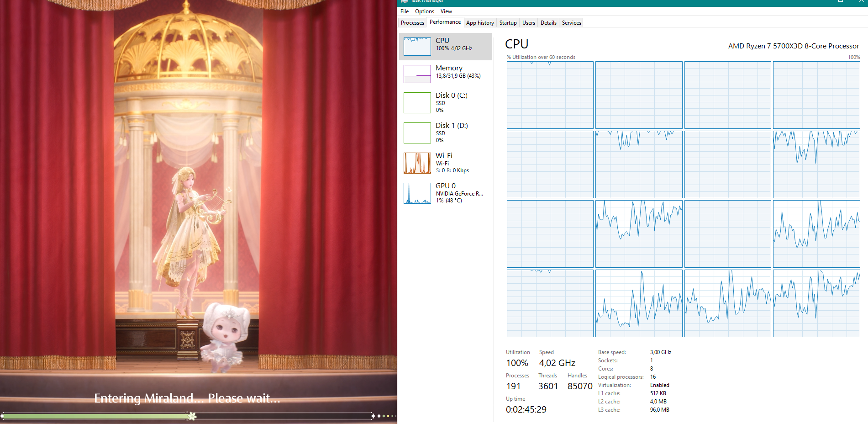The width and height of the screenshot is (868, 424).
Task: Click the "Disk 1 (D:)" sidebar label
Action: click(452, 126)
